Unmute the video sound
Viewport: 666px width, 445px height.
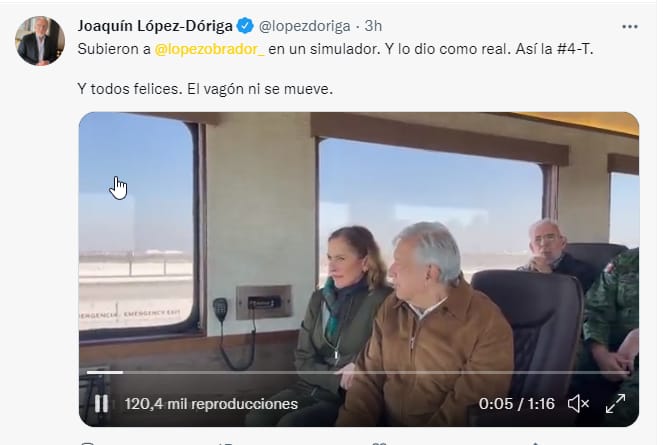pos(579,403)
